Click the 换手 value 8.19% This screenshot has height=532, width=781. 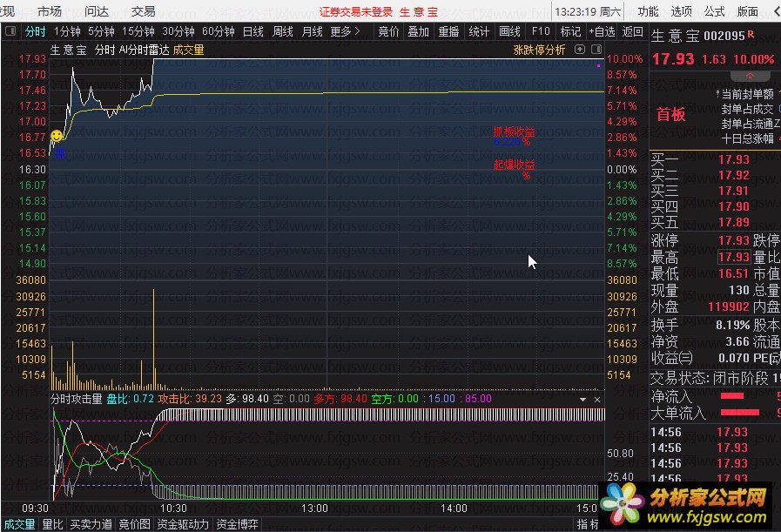click(733, 326)
